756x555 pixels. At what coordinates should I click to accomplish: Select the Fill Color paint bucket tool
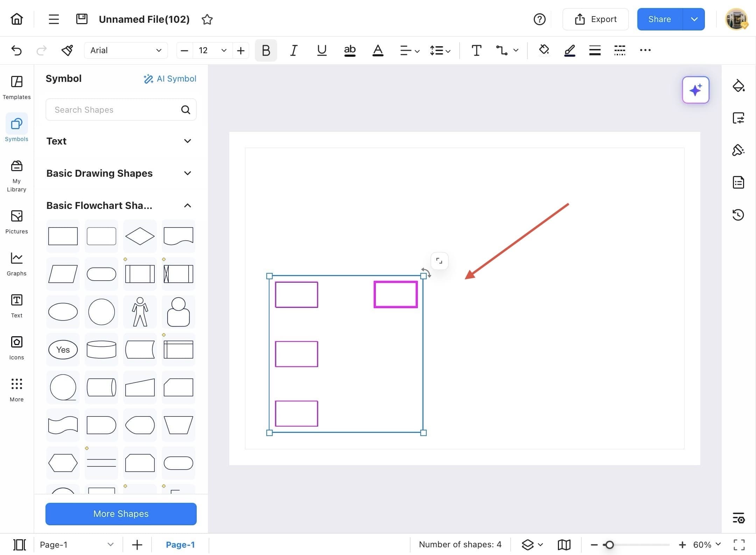point(544,50)
